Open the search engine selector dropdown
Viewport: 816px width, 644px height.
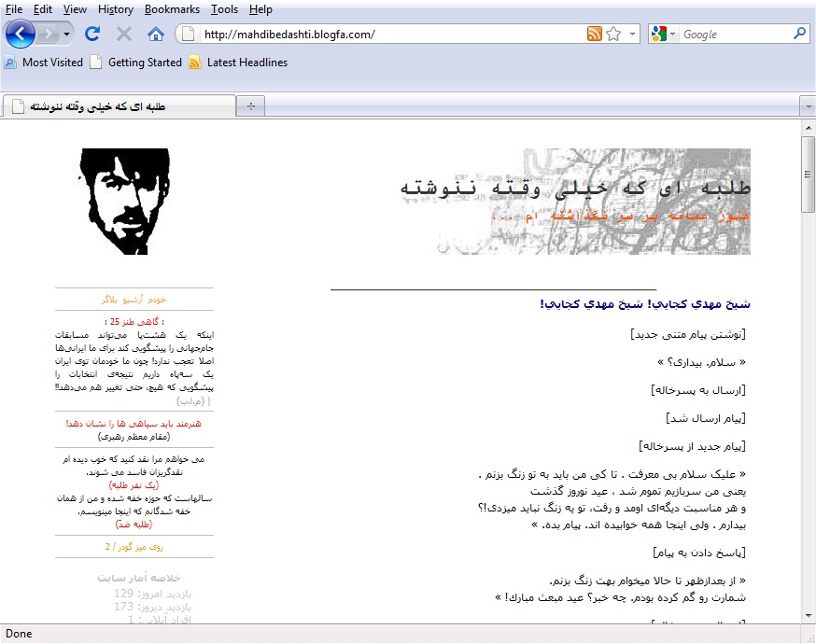click(x=663, y=35)
